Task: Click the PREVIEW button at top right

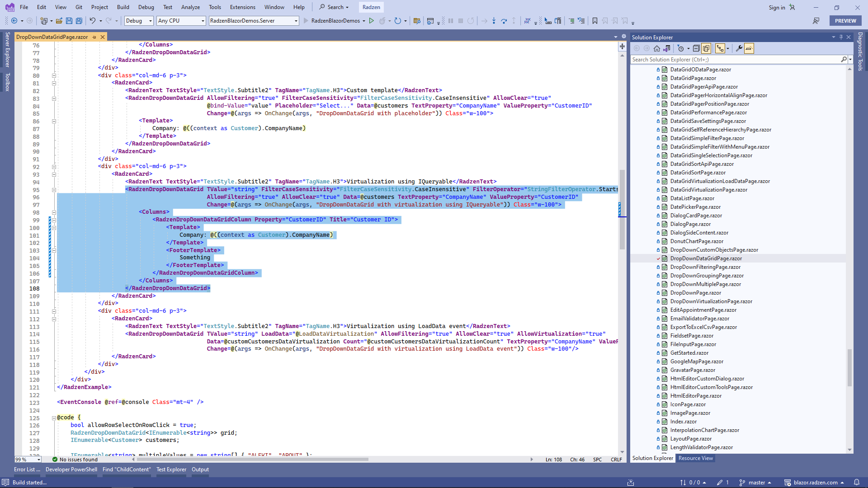Action: (x=845, y=21)
